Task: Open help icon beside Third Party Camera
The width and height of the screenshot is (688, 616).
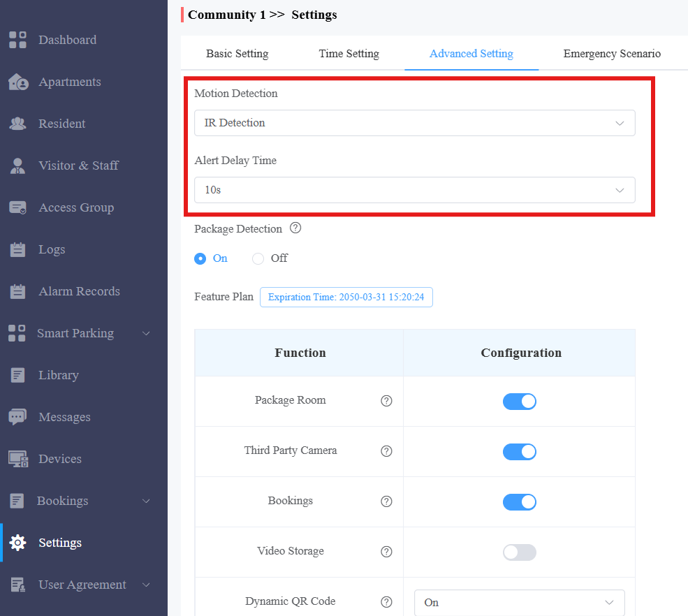Action: pyautogui.click(x=386, y=451)
